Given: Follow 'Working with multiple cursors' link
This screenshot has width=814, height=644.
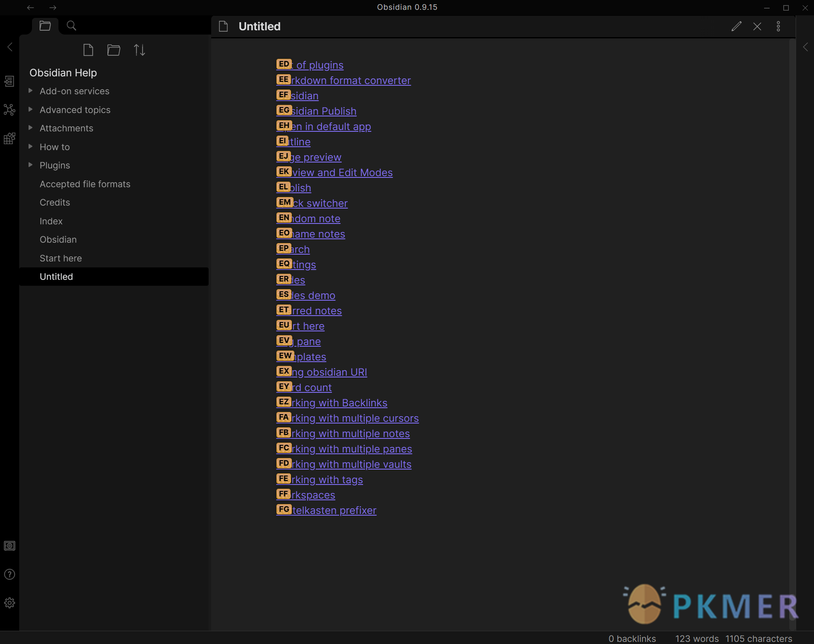Looking at the screenshot, I should pyautogui.click(x=347, y=418).
